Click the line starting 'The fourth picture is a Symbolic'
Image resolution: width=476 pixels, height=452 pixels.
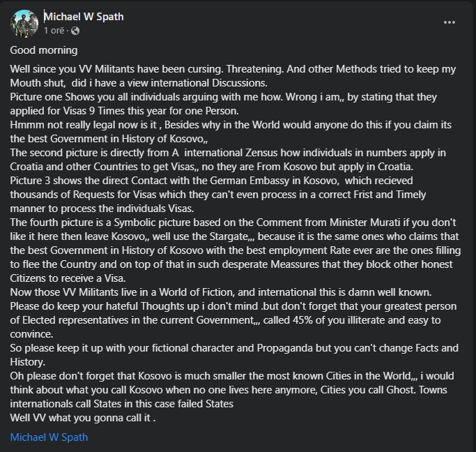coord(233,223)
